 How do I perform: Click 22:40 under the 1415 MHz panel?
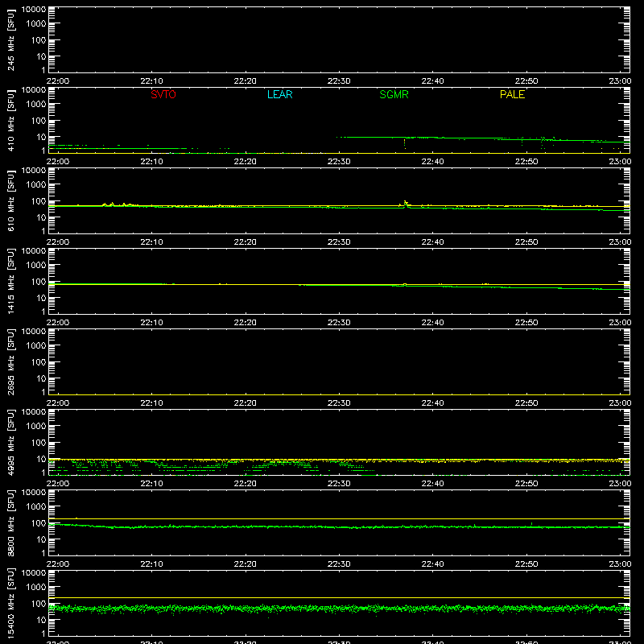coord(432,323)
